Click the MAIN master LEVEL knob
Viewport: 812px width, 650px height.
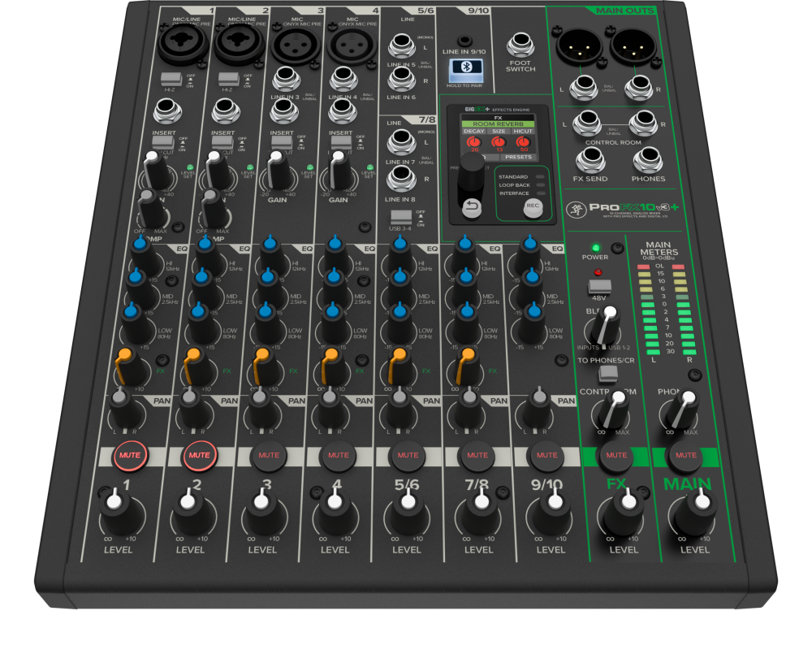pyautogui.click(x=696, y=510)
